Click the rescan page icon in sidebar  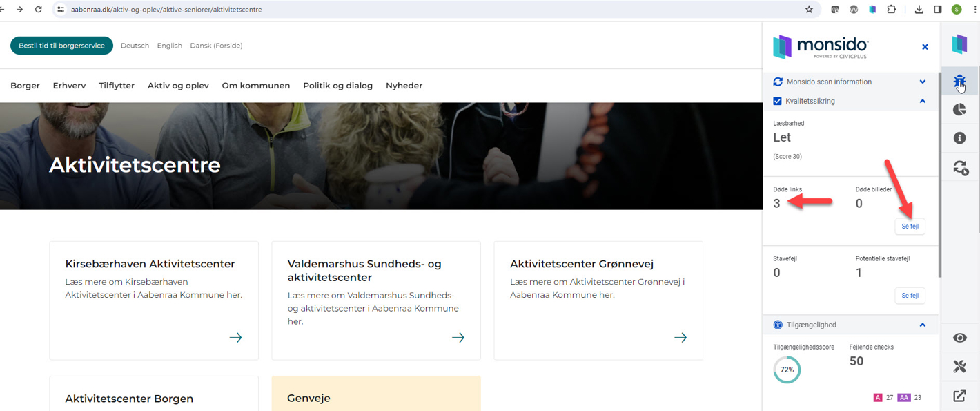(x=959, y=167)
